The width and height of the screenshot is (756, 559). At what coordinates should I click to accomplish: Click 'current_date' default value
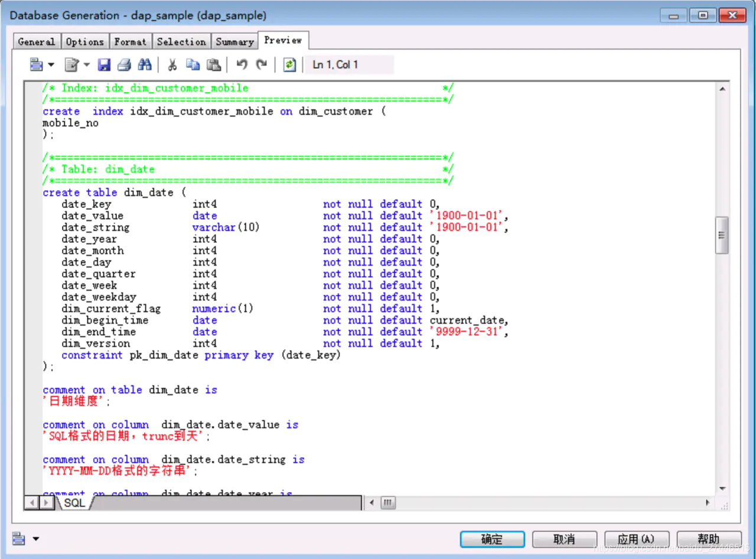(x=467, y=320)
